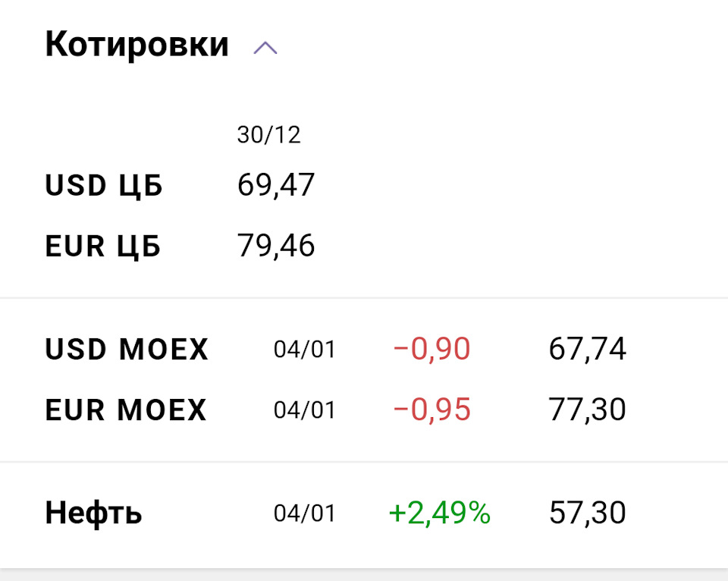728x581 pixels.
Task: Click the Нефть 04/01 date
Action: [x=304, y=513]
